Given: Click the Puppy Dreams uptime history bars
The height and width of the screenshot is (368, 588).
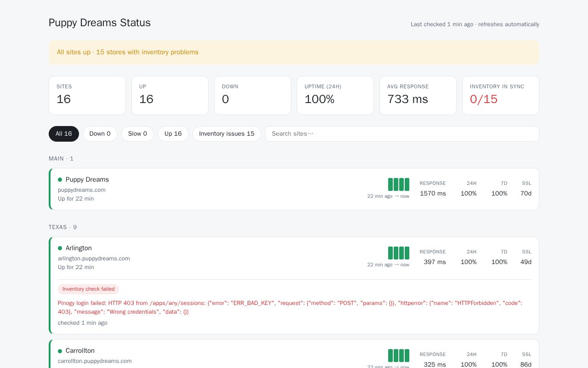Looking at the screenshot, I should click(399, 184).
